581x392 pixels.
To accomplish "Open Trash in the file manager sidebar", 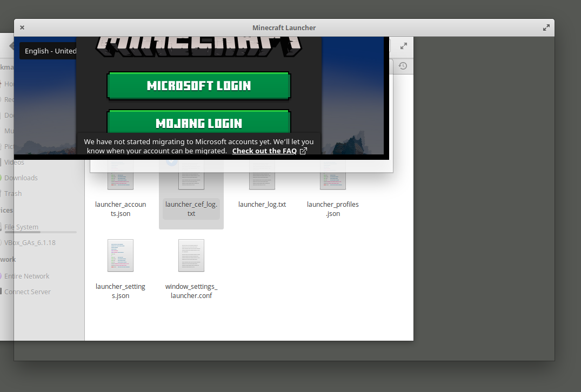I will click(x=13, y=193).
